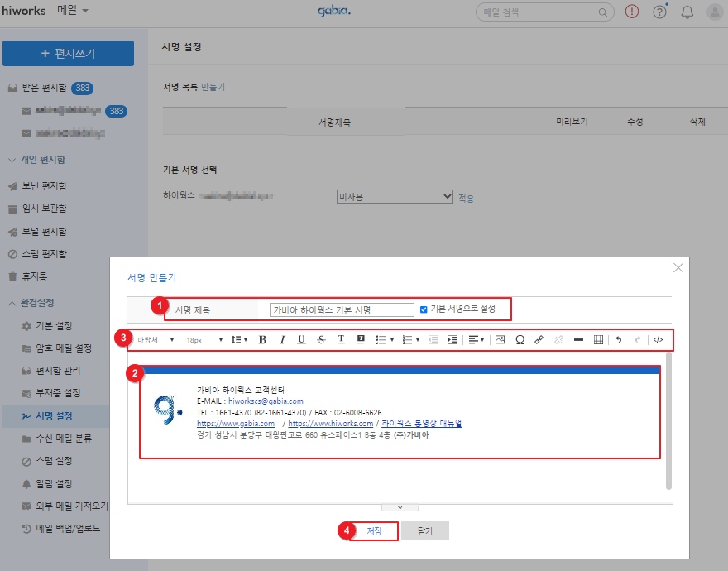Remove hyperlink with the unlink icon
The image size is (728, 571).
(559, 339)
